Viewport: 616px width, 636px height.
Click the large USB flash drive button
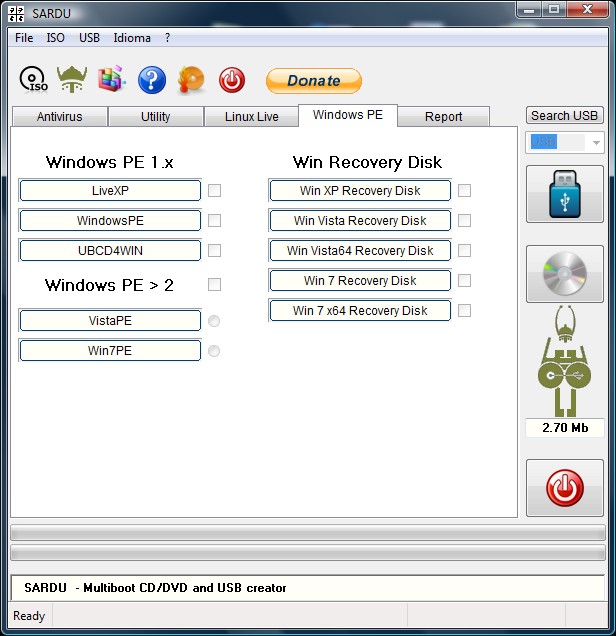click(x=564, y=194)
